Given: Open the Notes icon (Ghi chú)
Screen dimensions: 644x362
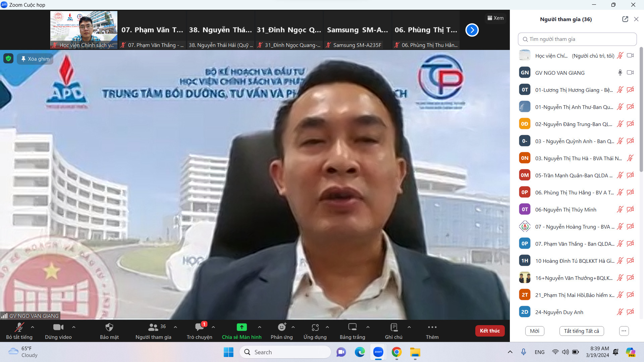Looking at the screenshot, I should click(x=394, y=327).
